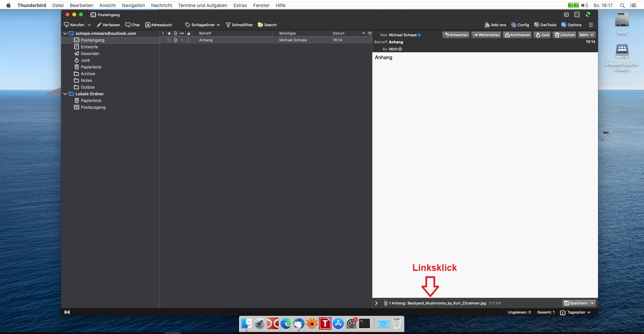Viewport: 644px width, 334px height.
Task: Sort by the read-status glasses column header
Action: (x=182, y=33)
